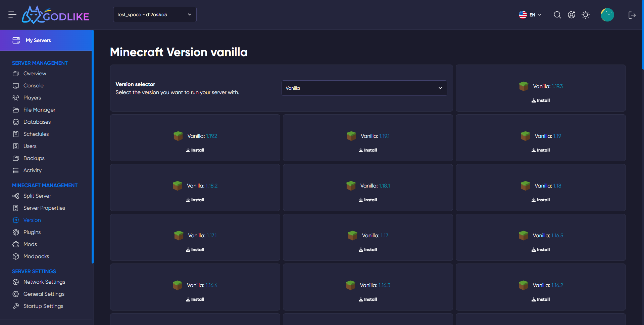The height and width of the screenshot is (325, 644).
Task: Click the SERVER MANAGEMENT section heading
Action: (x=40, y=63)
